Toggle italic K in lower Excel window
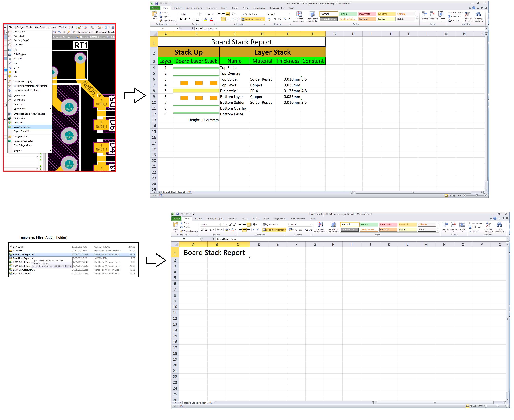The height and width of the screenshot is (420, 514). coord(206,230)
